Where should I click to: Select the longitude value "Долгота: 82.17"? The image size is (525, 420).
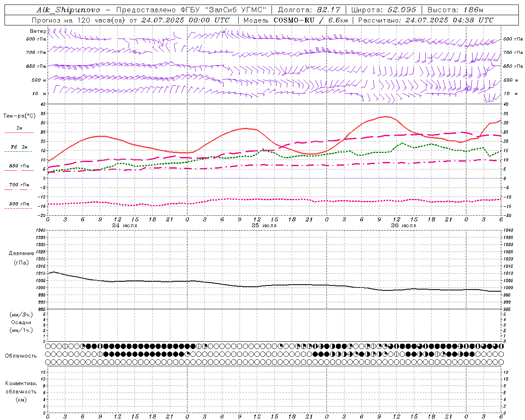(309, 10)
